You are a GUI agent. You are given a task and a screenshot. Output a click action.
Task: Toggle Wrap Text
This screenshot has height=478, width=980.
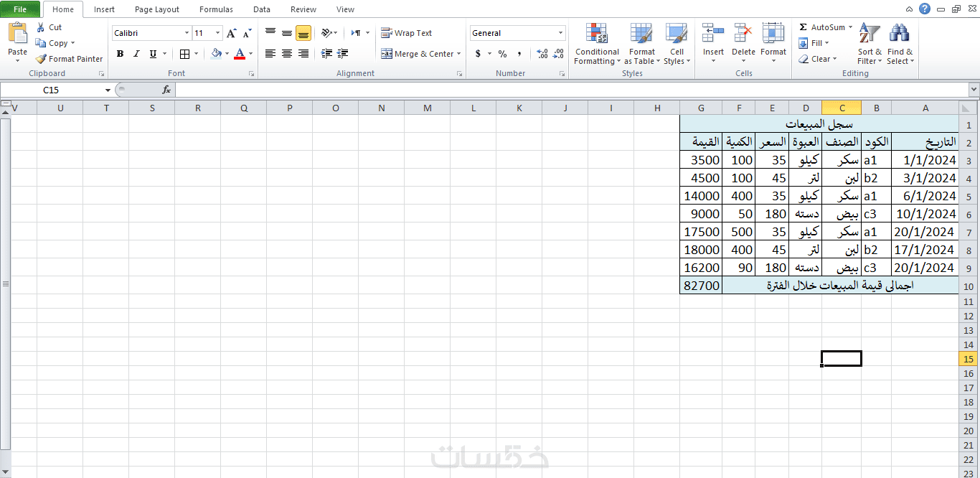click(x=407, y=33)
